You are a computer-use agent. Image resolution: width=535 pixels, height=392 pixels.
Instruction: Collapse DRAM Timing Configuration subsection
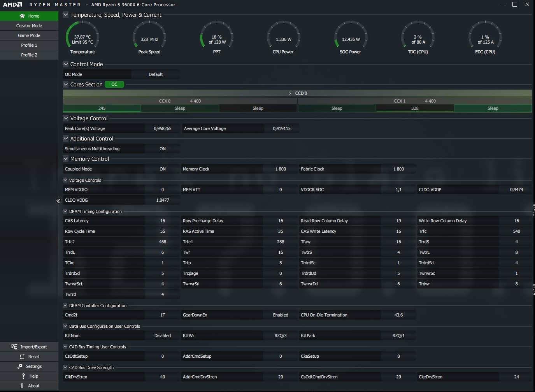[65, 211]
